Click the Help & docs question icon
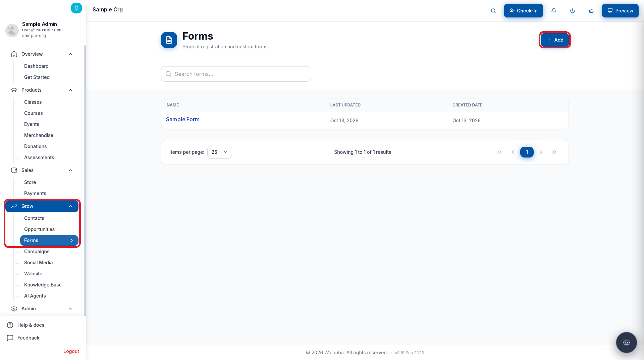This screenshot has height=360, width=644. 10,325
